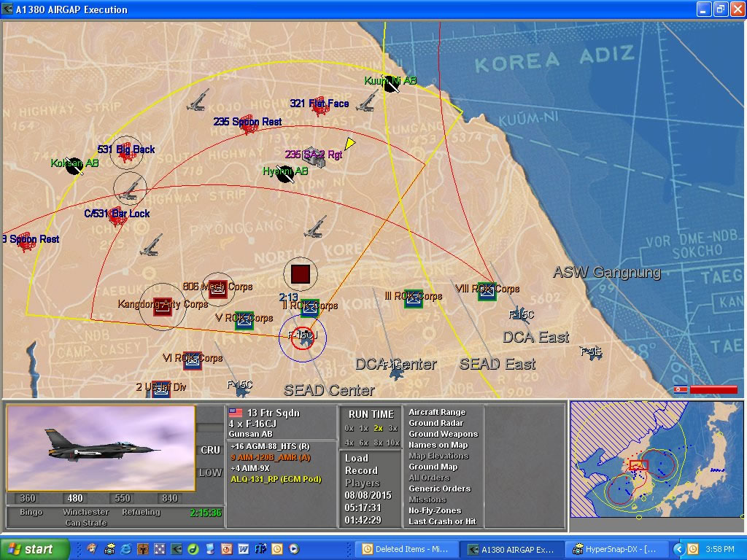This screenshot has height=560, width=747.
Task: Open the Windows Start menu
Action: (x=35, y=549)
